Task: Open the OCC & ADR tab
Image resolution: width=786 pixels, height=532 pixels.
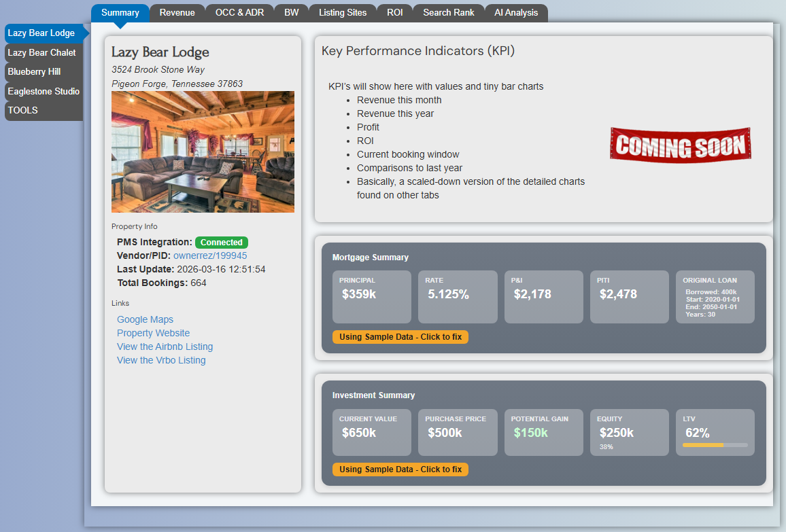Action: coord(239,12)
